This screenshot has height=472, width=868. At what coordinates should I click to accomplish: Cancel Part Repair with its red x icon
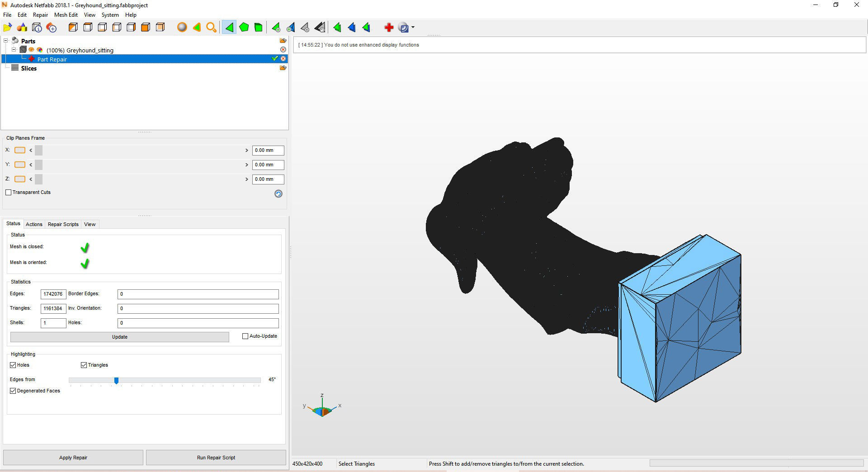[x=283, y=59]
